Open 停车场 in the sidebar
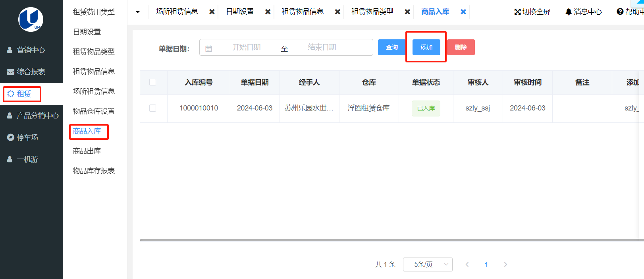This screenshot has height=279, width=644. 27,138
